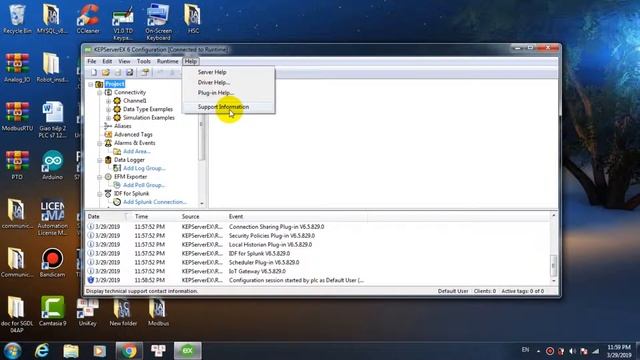Expand the Channel1 tree node

[x=109, y=101]
